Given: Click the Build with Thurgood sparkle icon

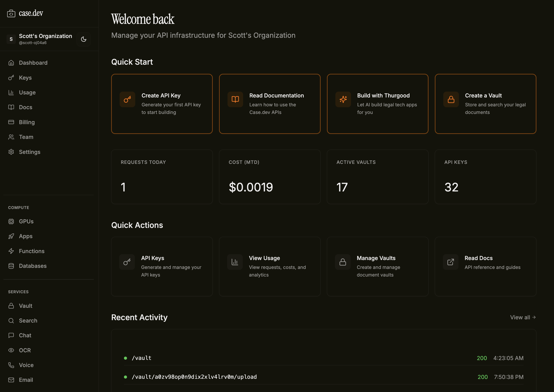Looking at the screenshot, I should click(343, 99).
